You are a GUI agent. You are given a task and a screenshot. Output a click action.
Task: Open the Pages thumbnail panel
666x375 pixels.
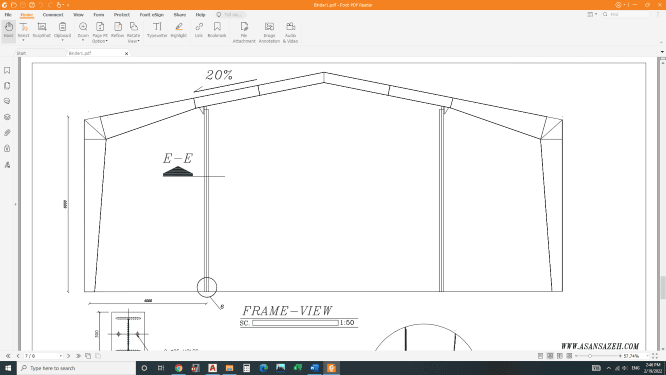coord(7,86)
